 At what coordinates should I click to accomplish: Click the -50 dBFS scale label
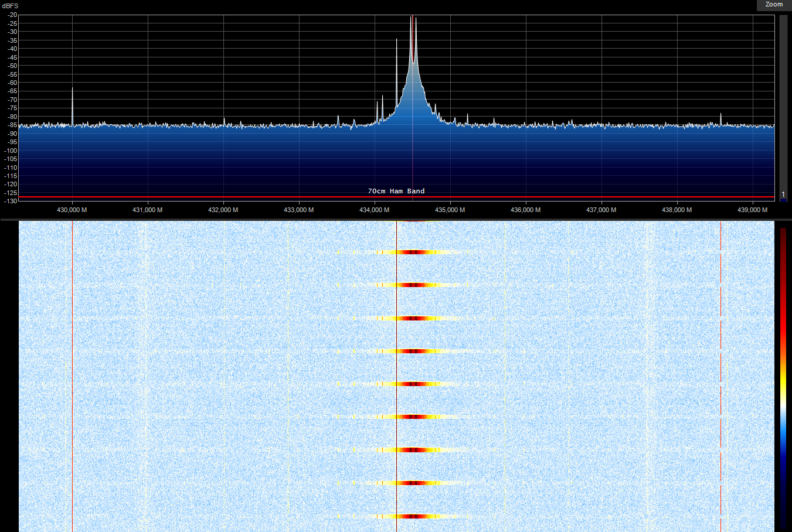pyautogui.click(x=12, y=66)
